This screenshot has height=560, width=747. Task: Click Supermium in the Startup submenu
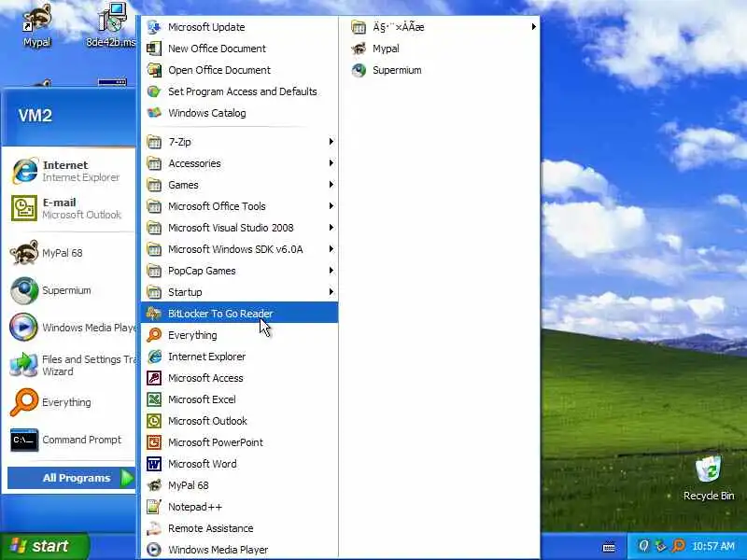[x=439, y=70]
